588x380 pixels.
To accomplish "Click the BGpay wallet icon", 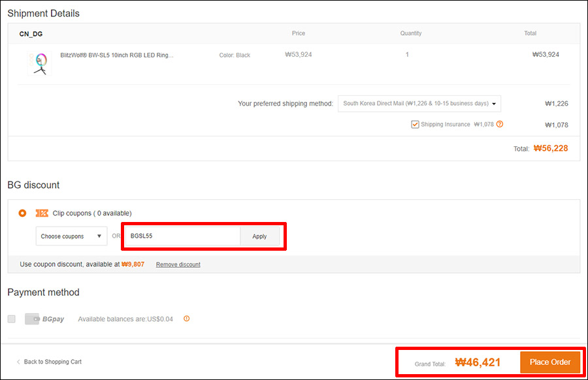I will [32, 319].
